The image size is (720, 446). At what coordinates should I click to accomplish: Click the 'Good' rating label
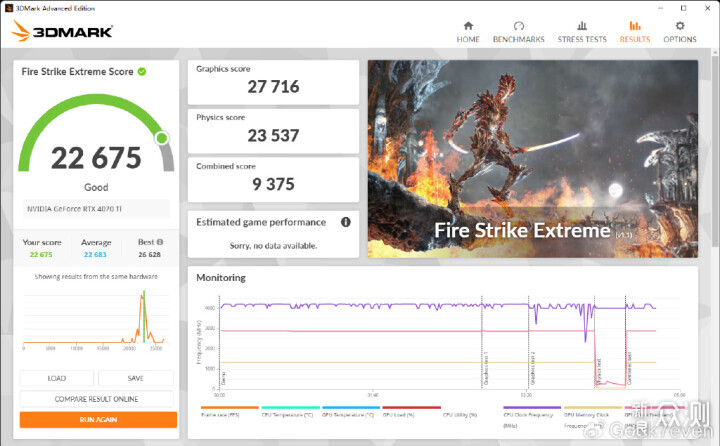click(x=96, y=187)
